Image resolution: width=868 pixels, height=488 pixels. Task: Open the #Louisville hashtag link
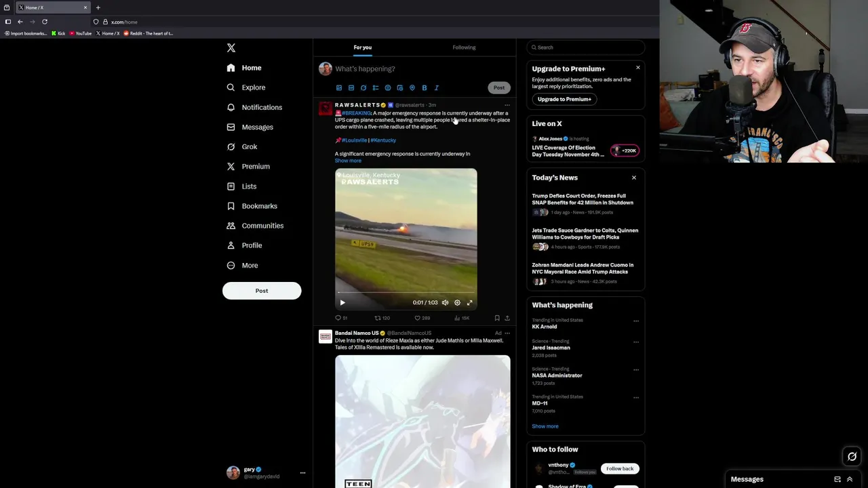[x=354, y=140]
